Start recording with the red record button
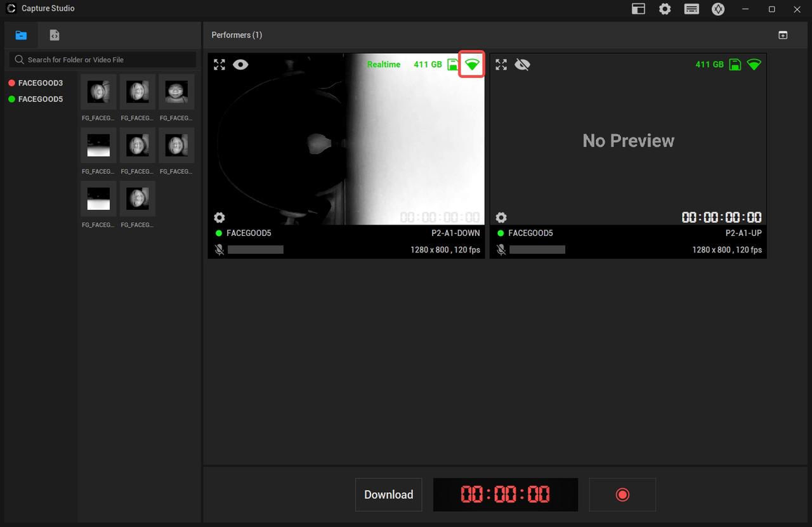This screenshot has height=527, width=812. pyautogui.click(x=622, y=495)
